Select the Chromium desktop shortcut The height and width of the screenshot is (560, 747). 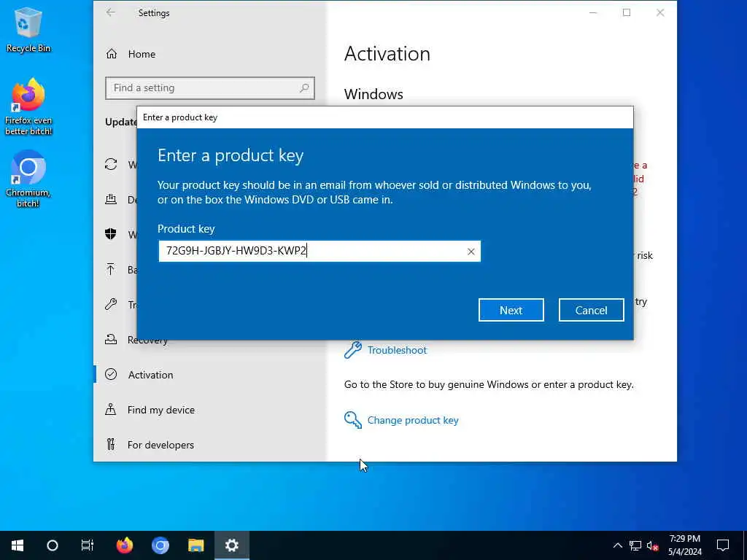pyautogui.click(x=28, y=179)
